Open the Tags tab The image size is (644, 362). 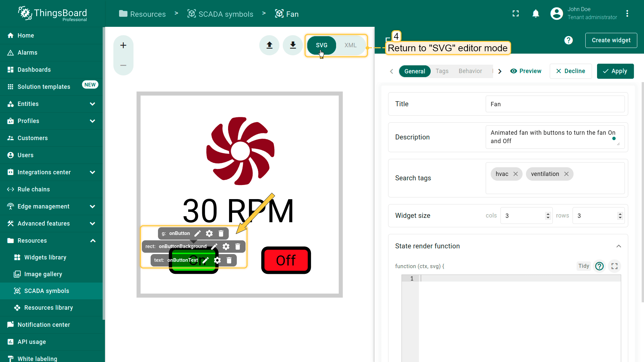pos(442,71)
